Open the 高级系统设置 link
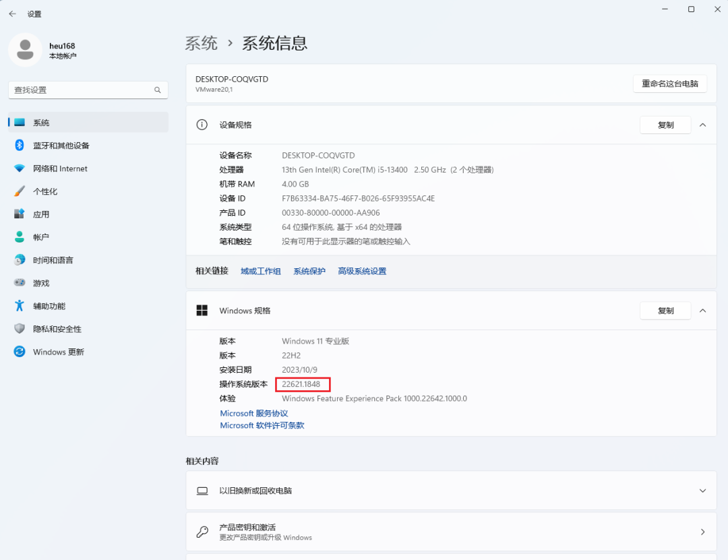This screenshot has width=728, height=560. [362, 271]
